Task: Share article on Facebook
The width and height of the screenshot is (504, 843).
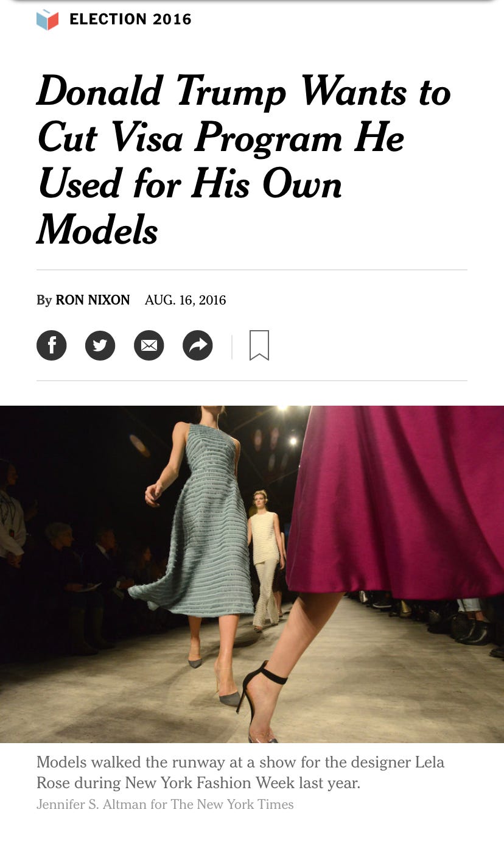Action: [x=52, y=345]
